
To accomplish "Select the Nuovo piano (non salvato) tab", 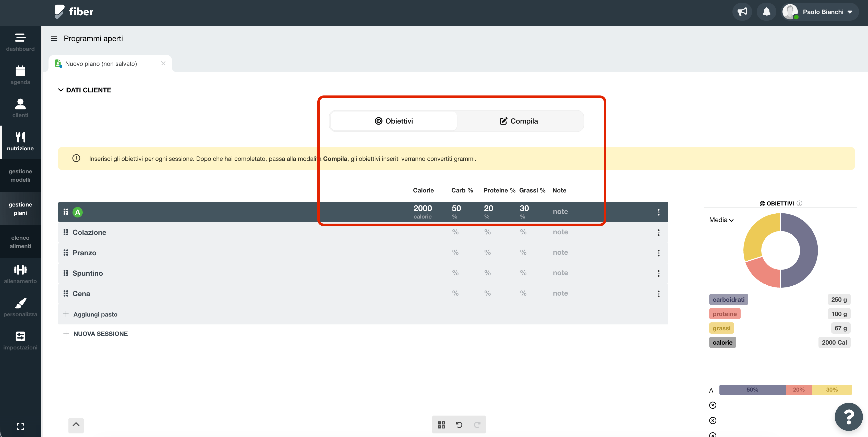I will pos(110,64).
